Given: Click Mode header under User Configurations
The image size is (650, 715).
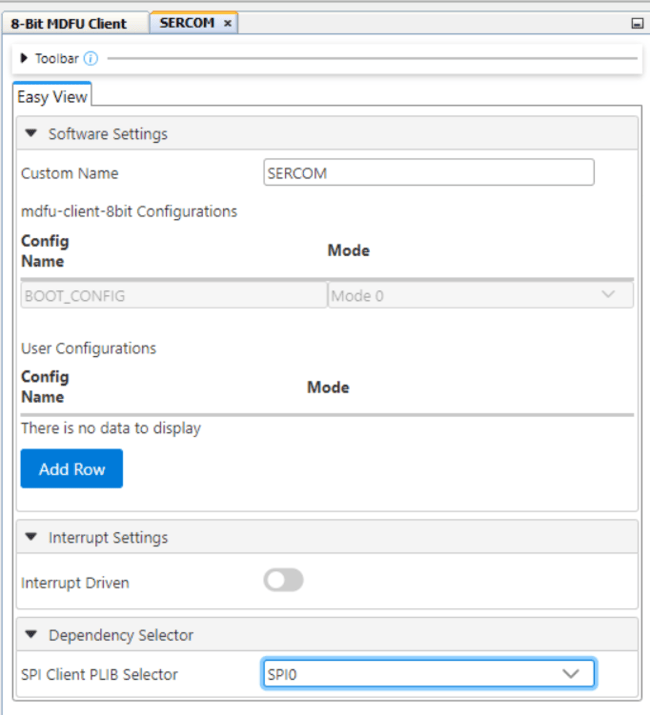Looking at the screenshot, I should pos(328,387).
